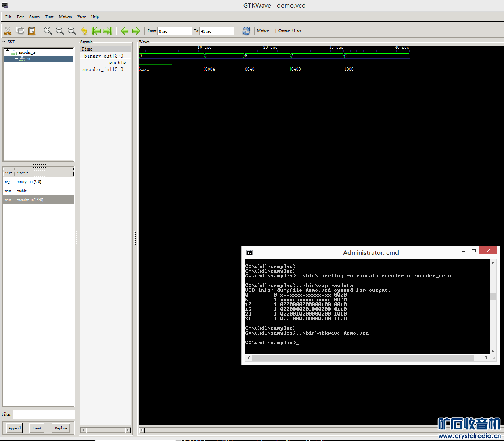The width and height of the screenshot is (504, 441).
Task: Collapse the encoder_te tree node
Action: [7, 52]
